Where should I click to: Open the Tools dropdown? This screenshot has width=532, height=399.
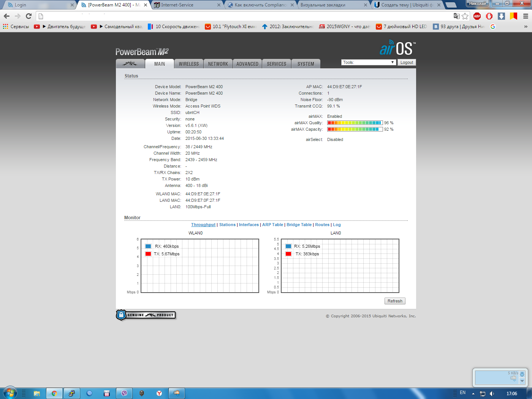[369, 62]
